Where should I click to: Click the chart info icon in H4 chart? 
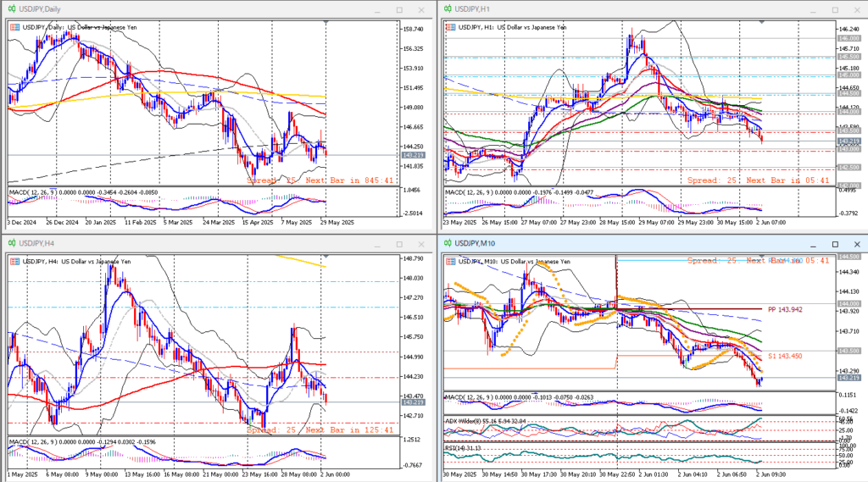pos(15,262)
